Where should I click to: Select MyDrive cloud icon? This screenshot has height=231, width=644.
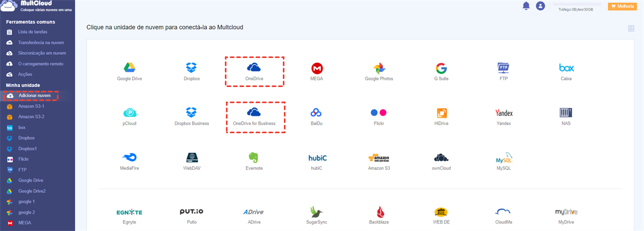pyautogui.click(x=566, y=212)
